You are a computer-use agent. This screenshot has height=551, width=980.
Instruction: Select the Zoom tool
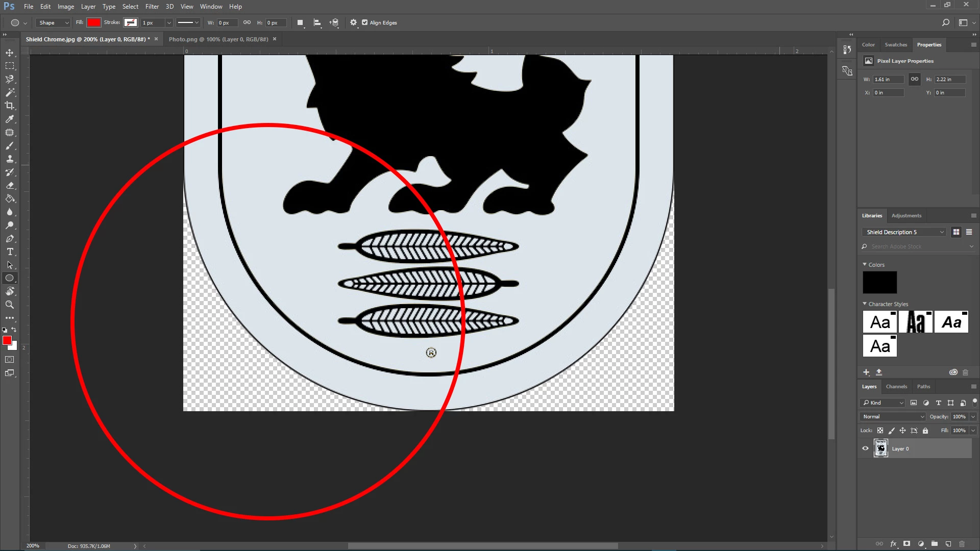click(10, 305)
